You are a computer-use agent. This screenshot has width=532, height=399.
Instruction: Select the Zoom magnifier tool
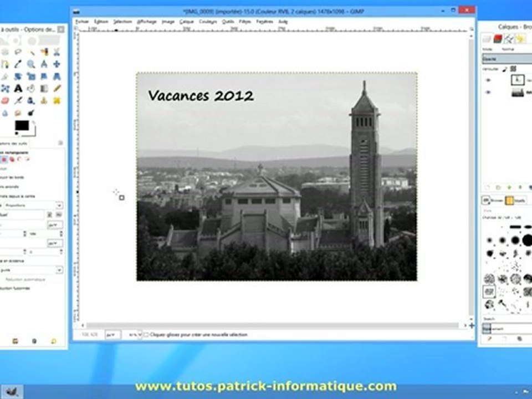coord(31,64)
